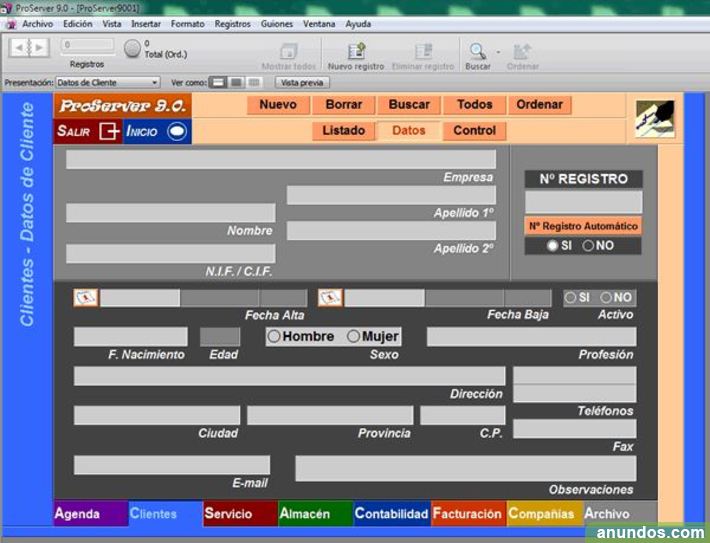The image size is (710, 543).
Task: Select list view in Ver como
Action: pos(236,82)
